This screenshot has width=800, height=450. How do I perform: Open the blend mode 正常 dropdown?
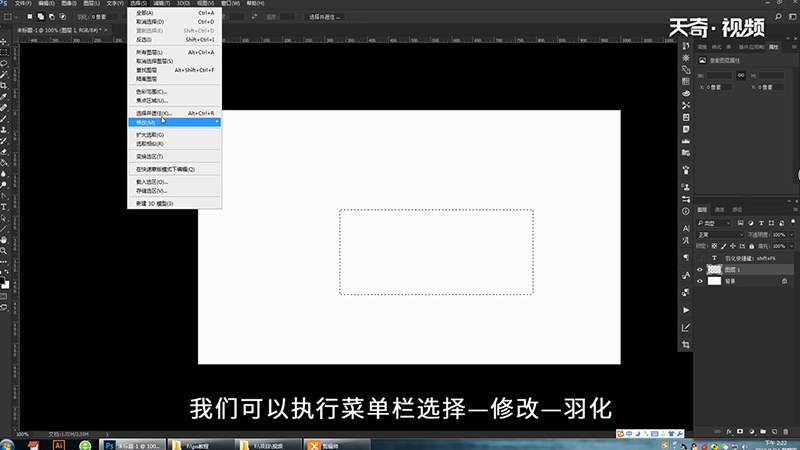pos(720,235)
